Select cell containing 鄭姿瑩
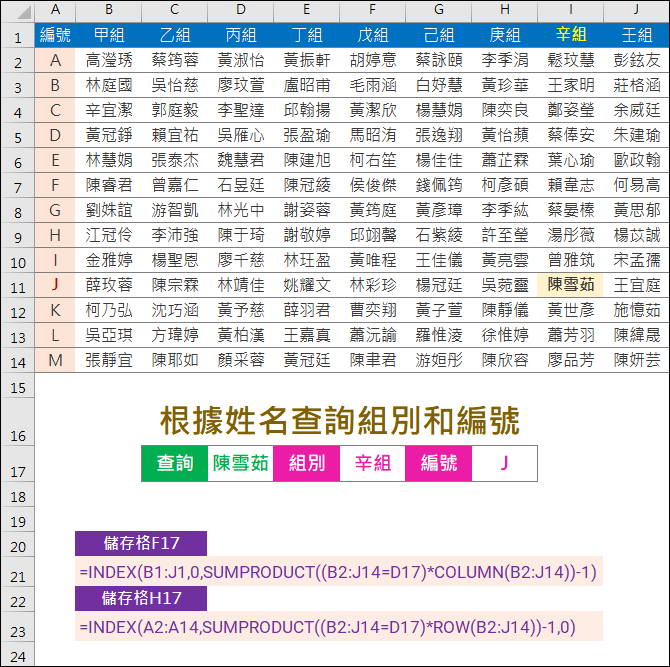This screenshot has height=667, width=670. coord(570,110)
